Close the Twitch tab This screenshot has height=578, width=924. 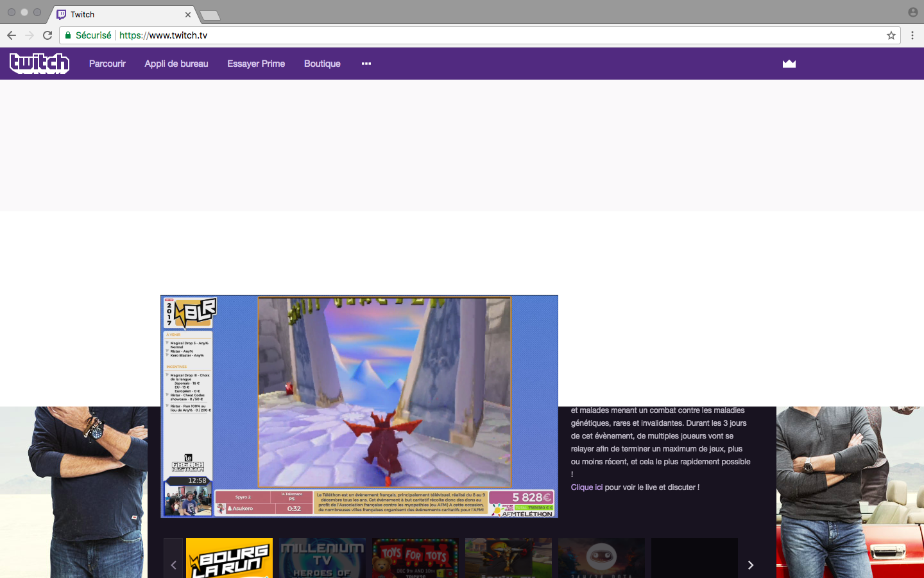pos(188,14)
